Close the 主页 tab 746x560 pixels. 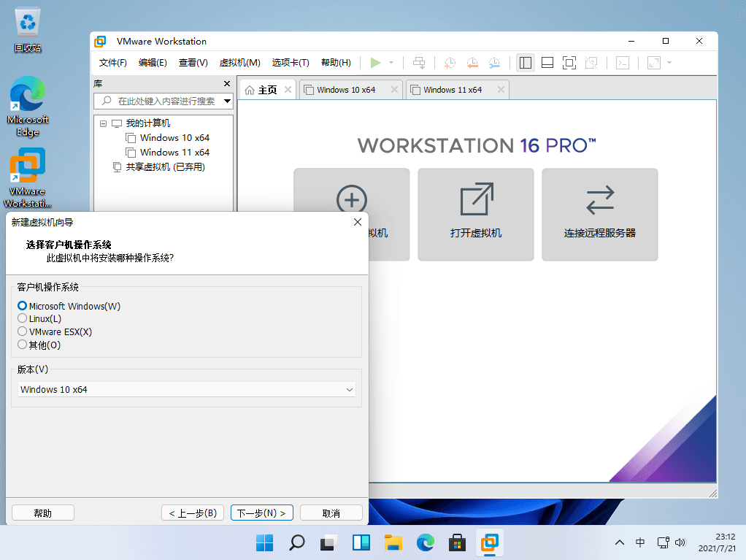(288, 90)
